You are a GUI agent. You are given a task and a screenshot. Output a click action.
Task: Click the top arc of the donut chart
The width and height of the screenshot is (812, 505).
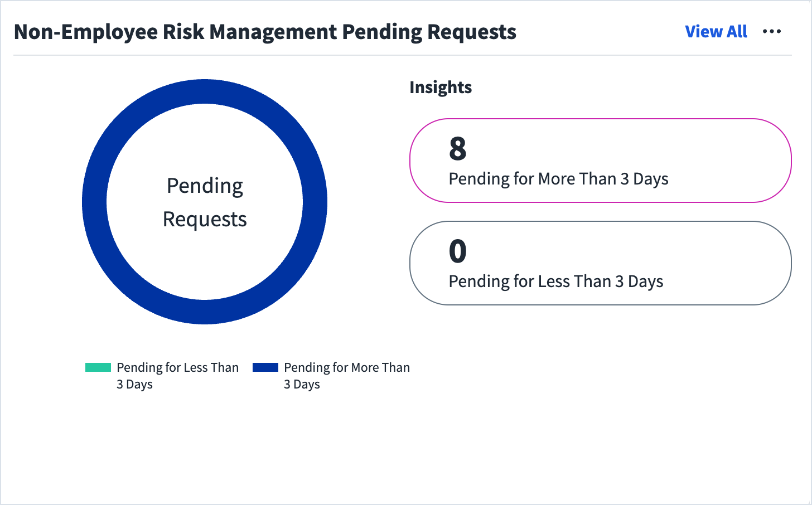click(205, 91)
